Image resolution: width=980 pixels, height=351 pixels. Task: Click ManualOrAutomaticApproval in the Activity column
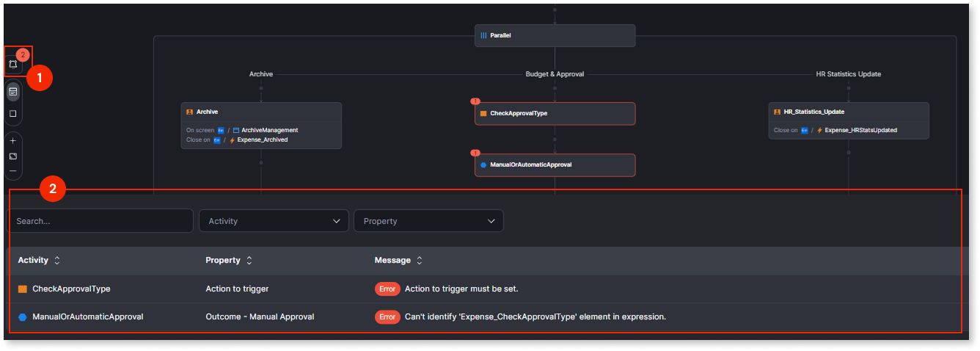coord(88,317)
